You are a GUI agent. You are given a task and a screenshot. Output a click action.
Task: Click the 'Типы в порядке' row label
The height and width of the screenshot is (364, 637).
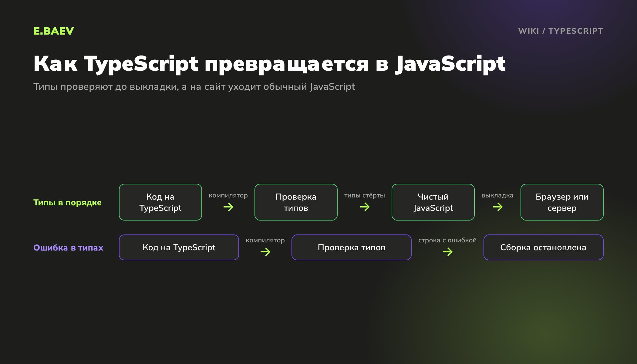pyautogui.click(x=67, y=202)
